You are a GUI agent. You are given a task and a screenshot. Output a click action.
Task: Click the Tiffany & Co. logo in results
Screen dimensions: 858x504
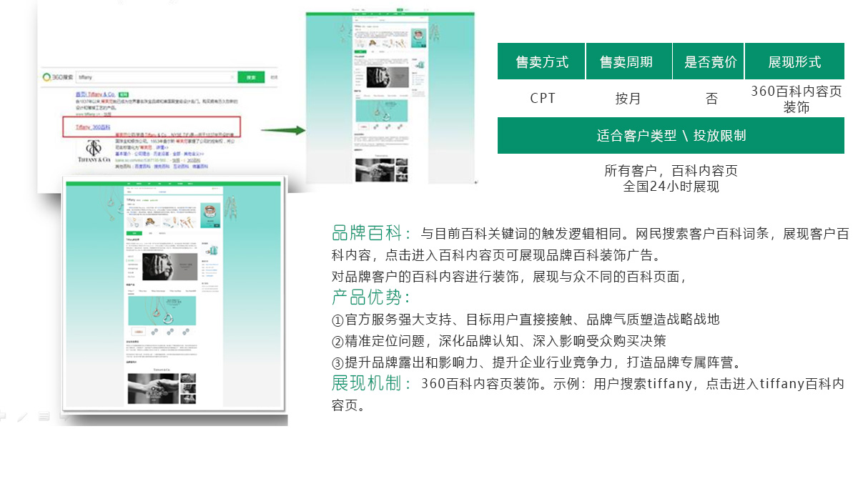coord(94,151)
